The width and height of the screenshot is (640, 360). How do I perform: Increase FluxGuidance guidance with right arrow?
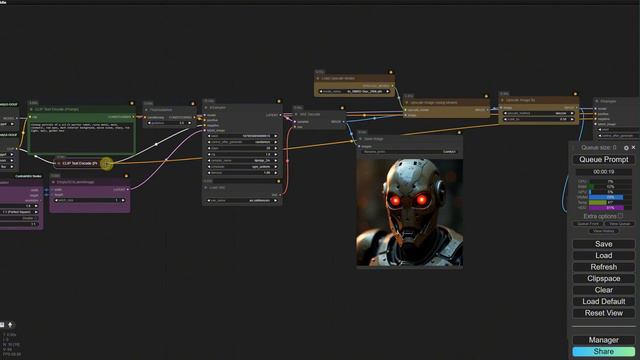pos(189,123)
